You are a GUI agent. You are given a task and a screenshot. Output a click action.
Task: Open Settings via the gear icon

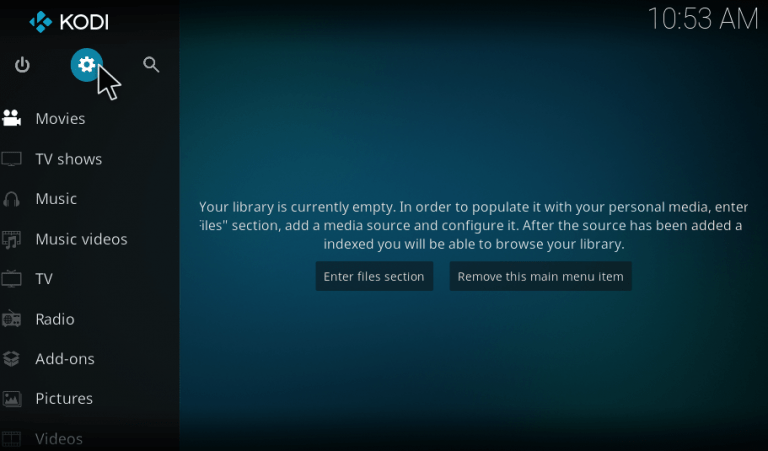pyautogui.click(x=87, y=65)
